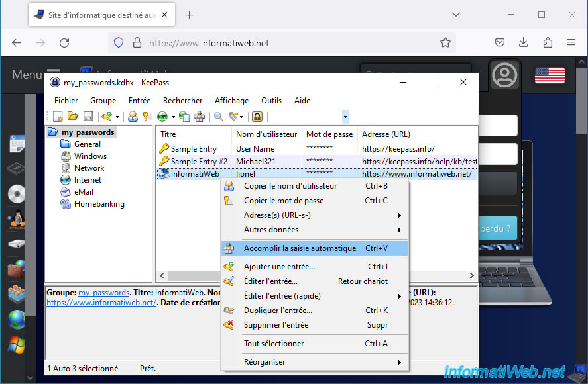The image size is (588, 384).
Task: Select the Internet group in tree
Action: (x=88, y=180)
